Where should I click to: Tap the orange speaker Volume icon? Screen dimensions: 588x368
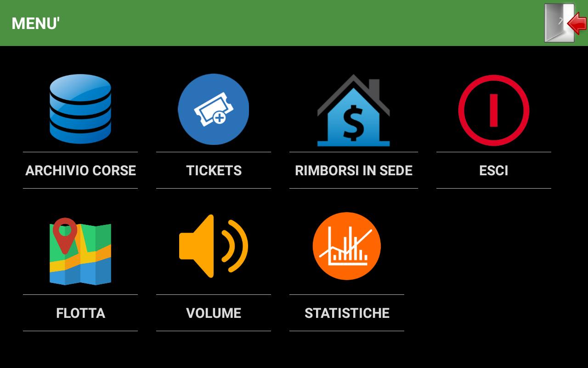click(x=214, y=246)
